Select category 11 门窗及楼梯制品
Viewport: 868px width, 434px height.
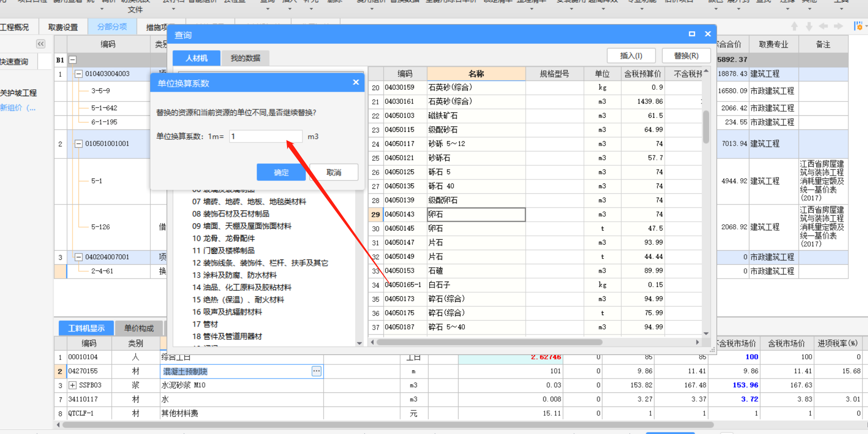coord(223,251)
